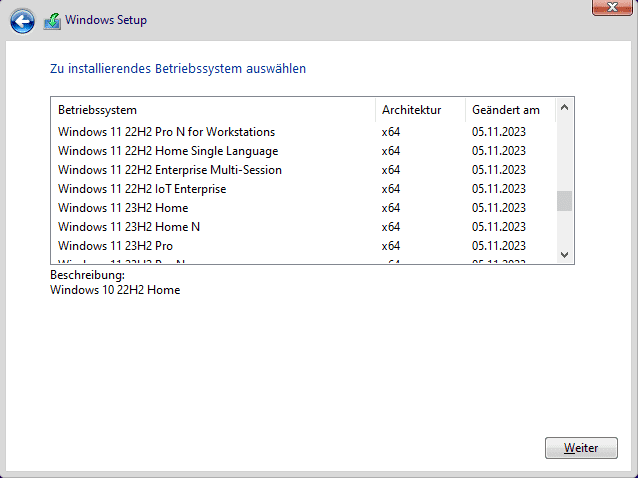
Task: Click x64 in the 23H2 Pro row
Action: coord(391,246)
